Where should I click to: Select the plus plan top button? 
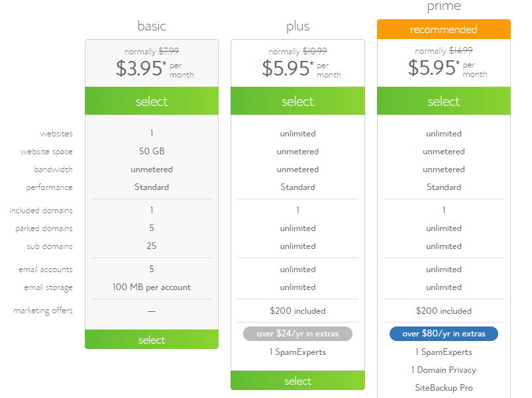(297, 101)
